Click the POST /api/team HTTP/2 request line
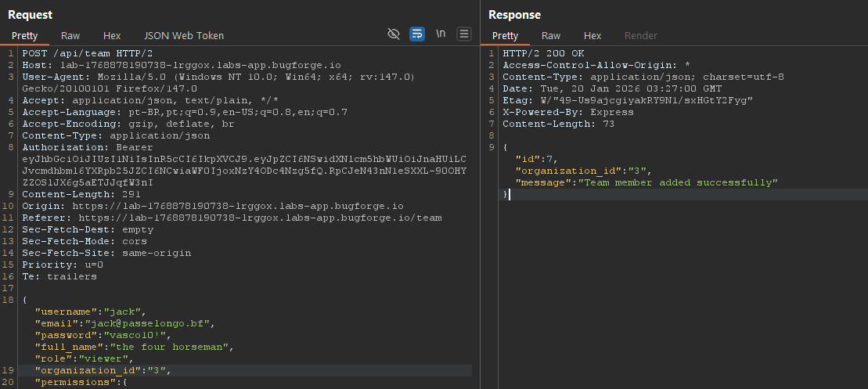868x389 pixels. pyautogui.click(x=88, y=54)
